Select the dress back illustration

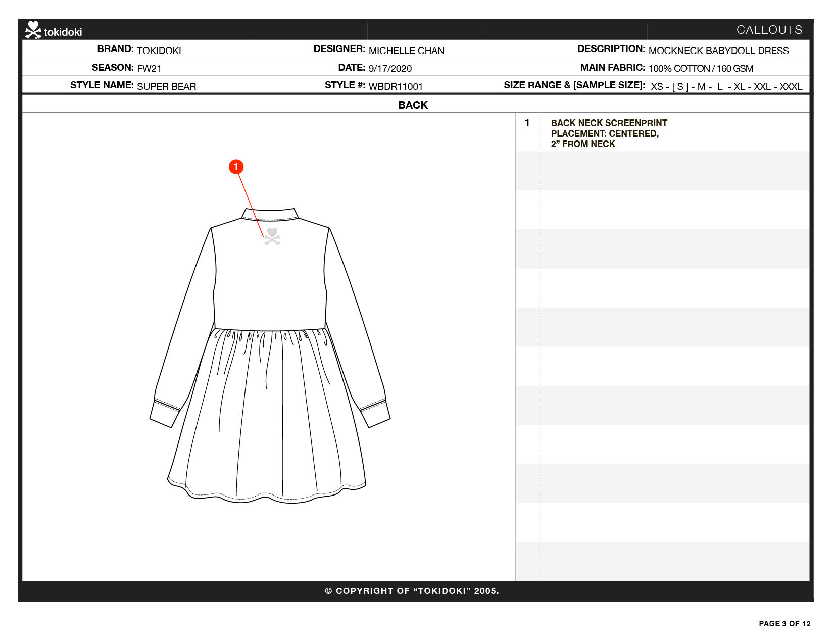pos(270,355)
